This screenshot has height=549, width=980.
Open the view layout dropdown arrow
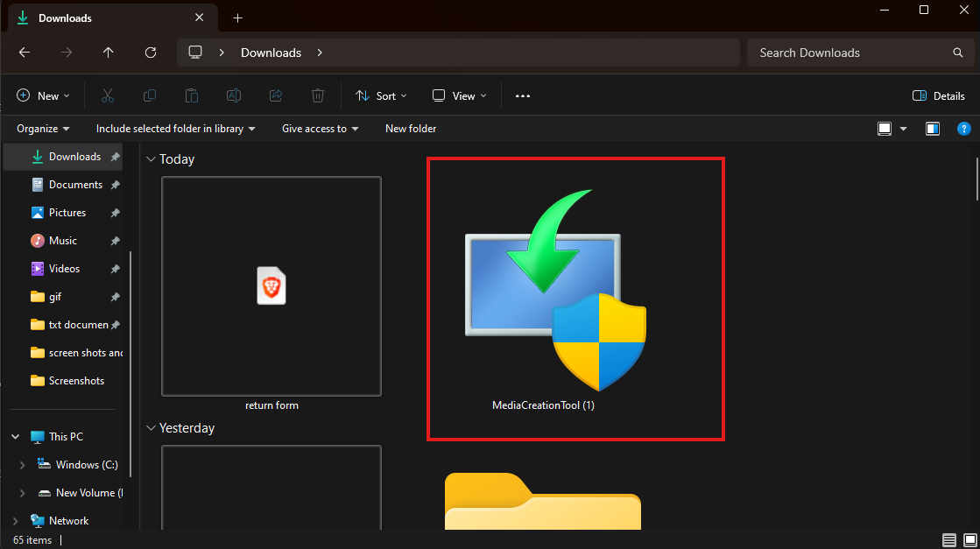tap(903, 129)
